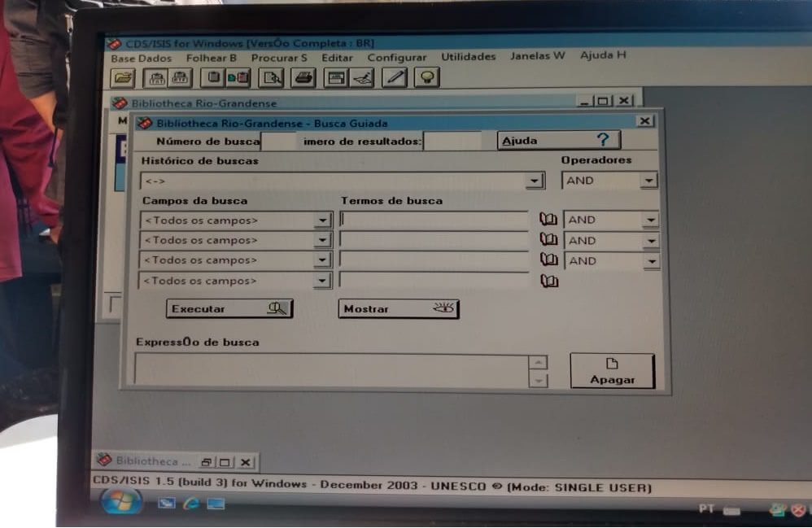Expand second Todos os campos field dropdown
Viewport: 812px width, 528px height.
(x=322, y=240)
